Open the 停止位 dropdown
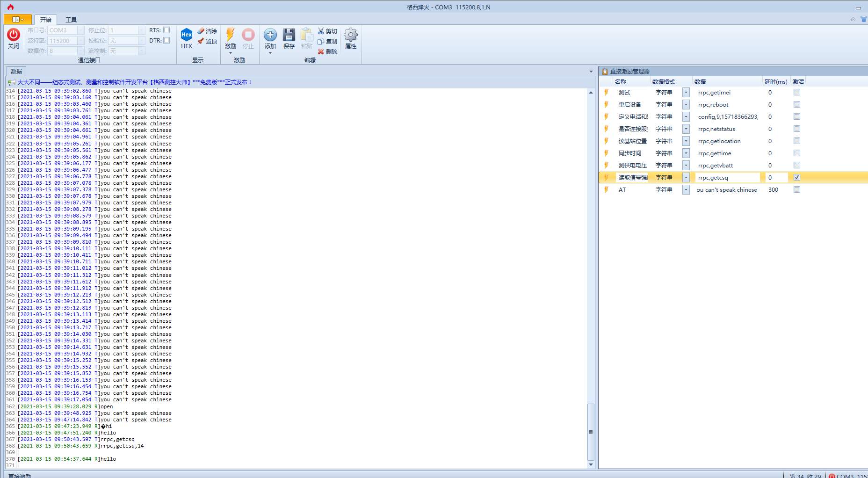The image size is (868, 478). (141, 30)
